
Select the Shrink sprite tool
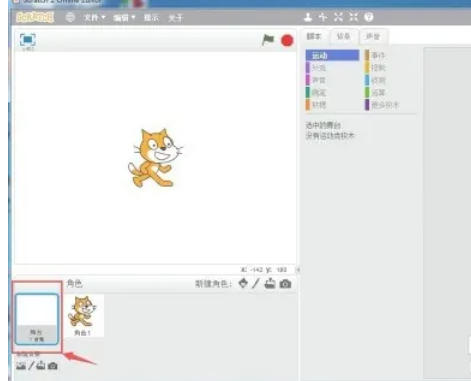pos(354,17)
